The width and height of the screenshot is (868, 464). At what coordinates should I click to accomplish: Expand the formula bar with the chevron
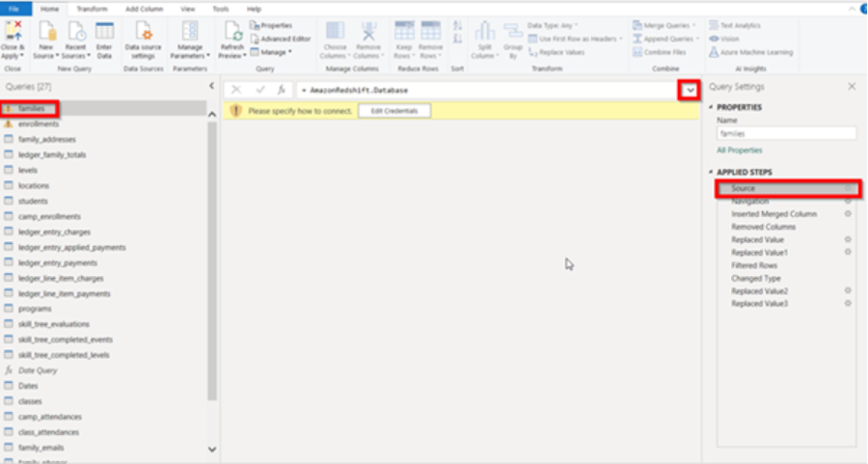click(690, 91)
